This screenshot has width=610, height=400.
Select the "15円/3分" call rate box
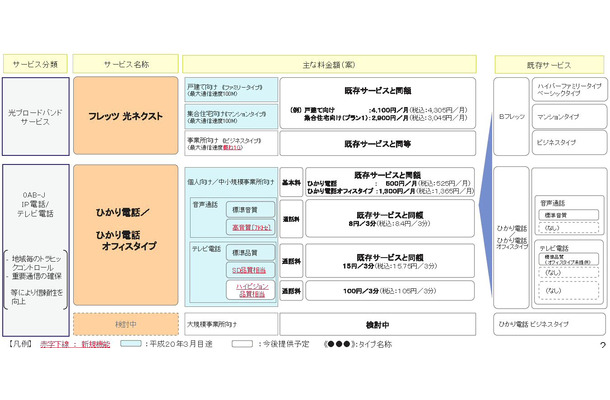[390, 261]
